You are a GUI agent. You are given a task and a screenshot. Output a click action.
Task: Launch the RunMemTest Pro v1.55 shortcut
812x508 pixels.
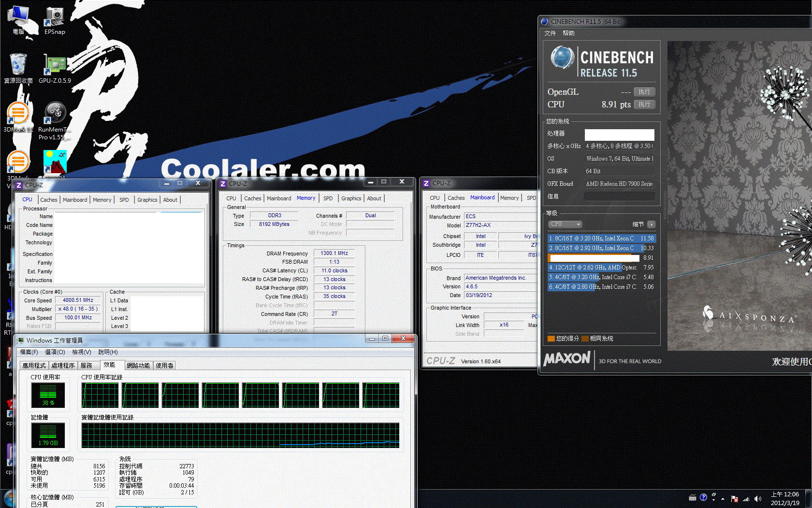click(x=55, y=121)
